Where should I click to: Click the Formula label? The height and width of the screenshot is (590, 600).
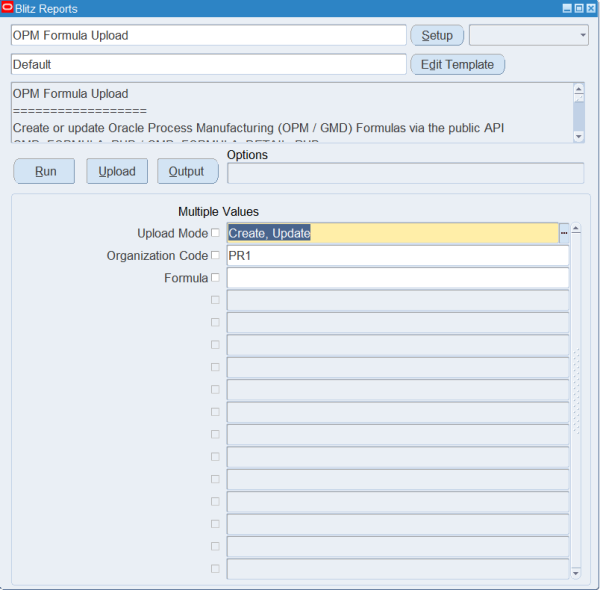(x=186, y=278)
